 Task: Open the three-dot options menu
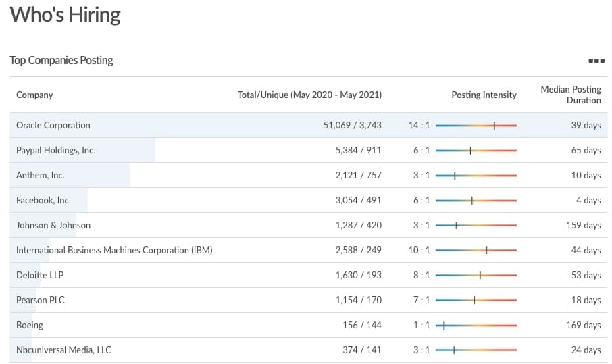[x=596, y=61]
